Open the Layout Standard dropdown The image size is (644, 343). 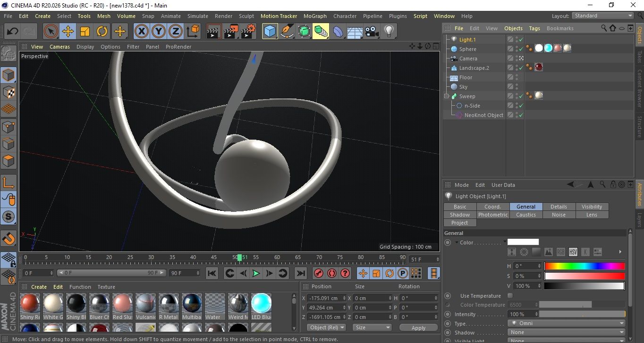603,16
